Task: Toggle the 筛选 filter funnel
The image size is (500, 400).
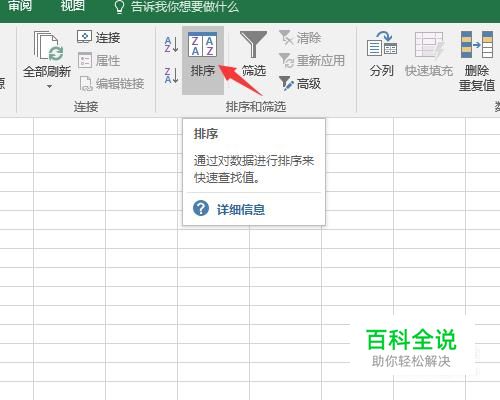Action: (254, 54)
